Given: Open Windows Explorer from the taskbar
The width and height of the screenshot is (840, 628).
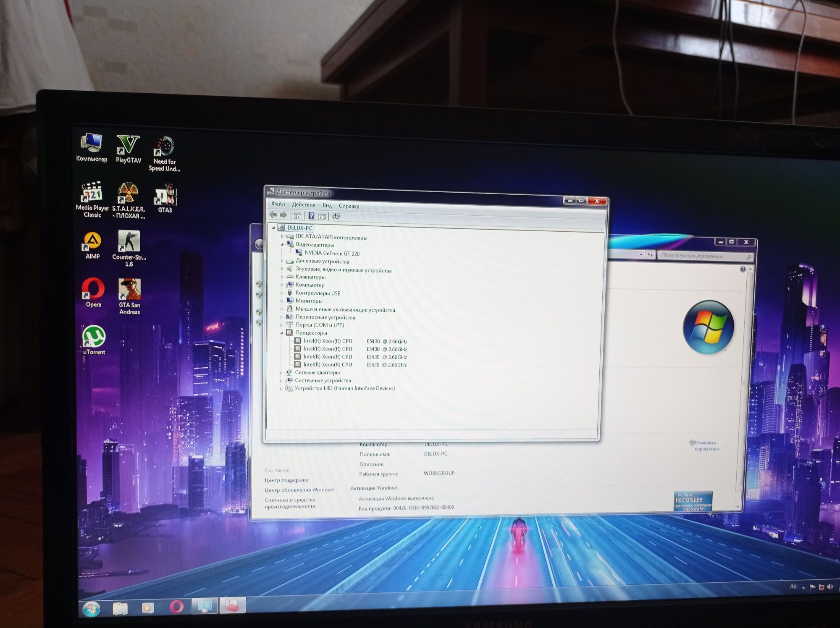Looking at the screenshot, I should [x=120, y=608].
